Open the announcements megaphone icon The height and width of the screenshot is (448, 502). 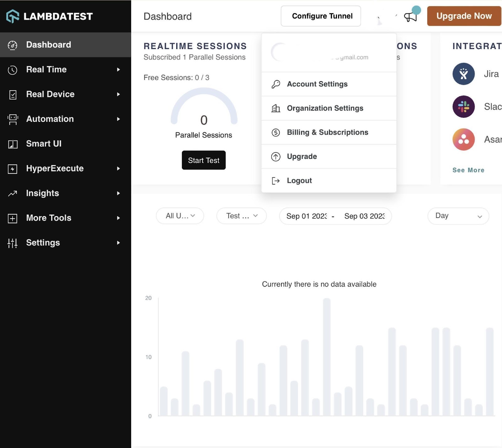tap(410, 16)
